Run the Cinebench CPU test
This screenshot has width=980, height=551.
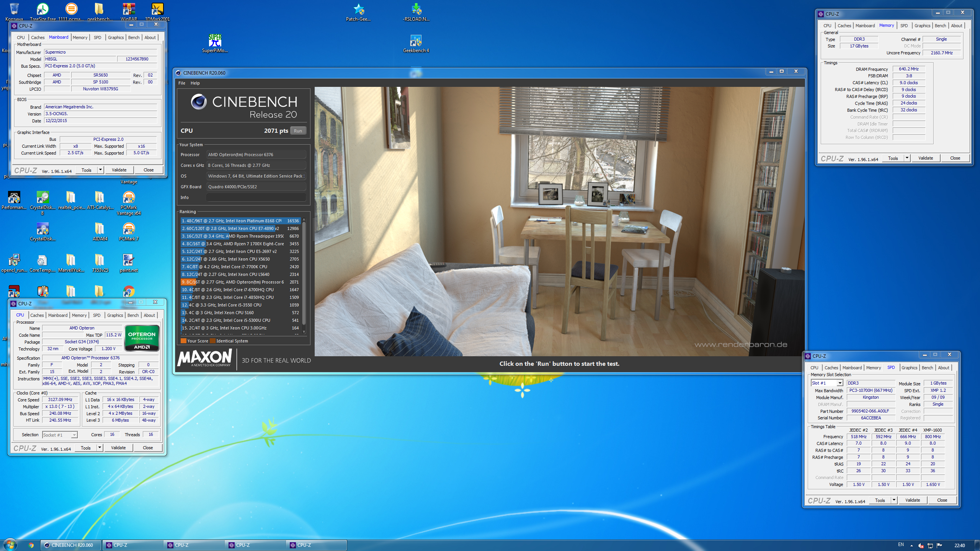click(x=298, y=131)
